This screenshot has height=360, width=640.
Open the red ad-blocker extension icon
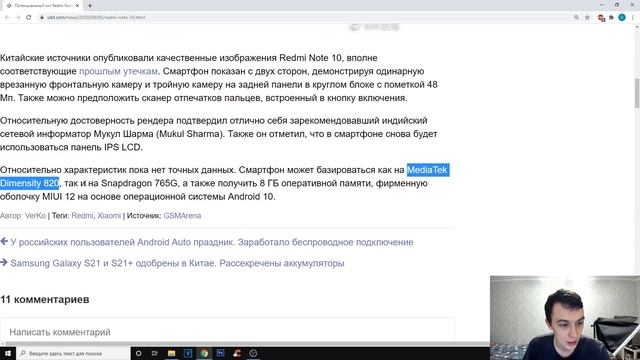[x=601, y=18]
